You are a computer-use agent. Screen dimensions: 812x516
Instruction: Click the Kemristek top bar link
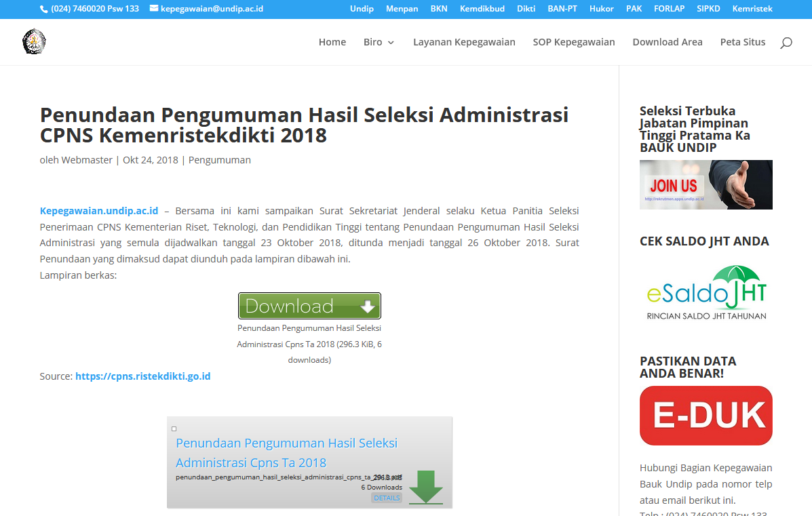[752, 9]
